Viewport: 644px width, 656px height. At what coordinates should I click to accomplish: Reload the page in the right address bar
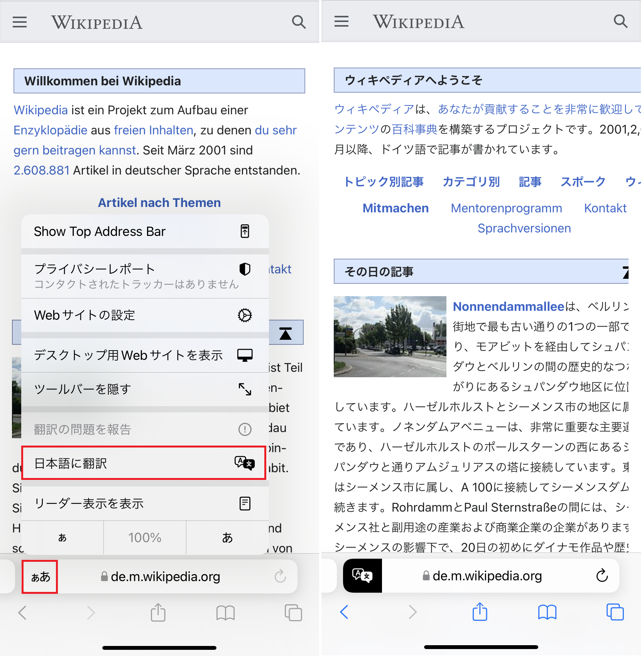click(602, 576)
